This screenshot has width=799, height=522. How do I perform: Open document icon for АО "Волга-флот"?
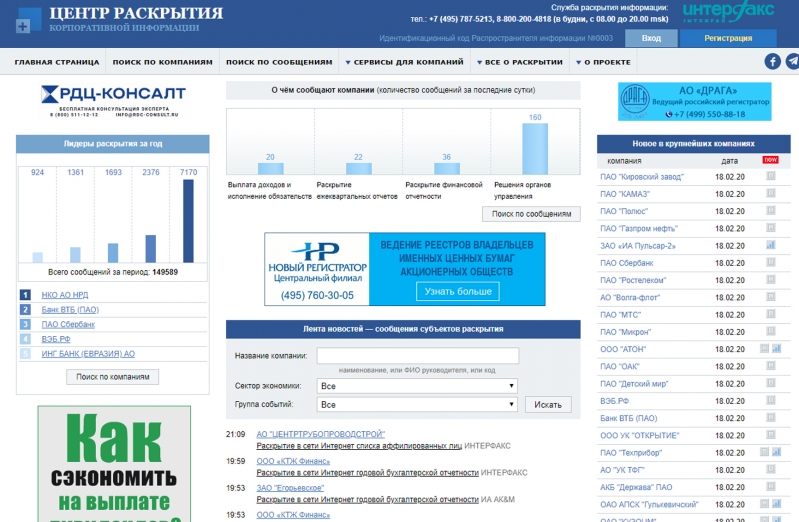tap(771, 297)
